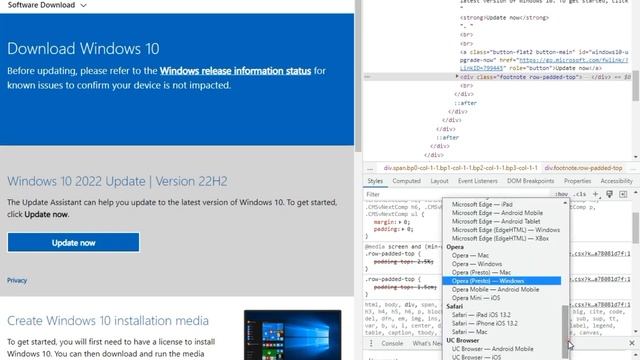Close the DevTools drawer with X
The image size is (640, 360).
(632, 343)
